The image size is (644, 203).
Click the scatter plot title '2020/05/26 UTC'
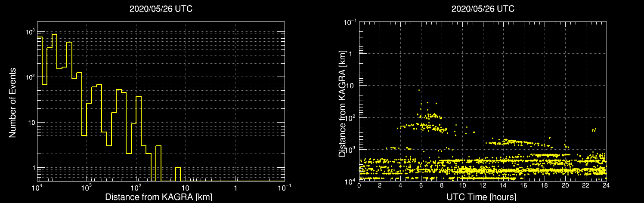tap(483, 9)
